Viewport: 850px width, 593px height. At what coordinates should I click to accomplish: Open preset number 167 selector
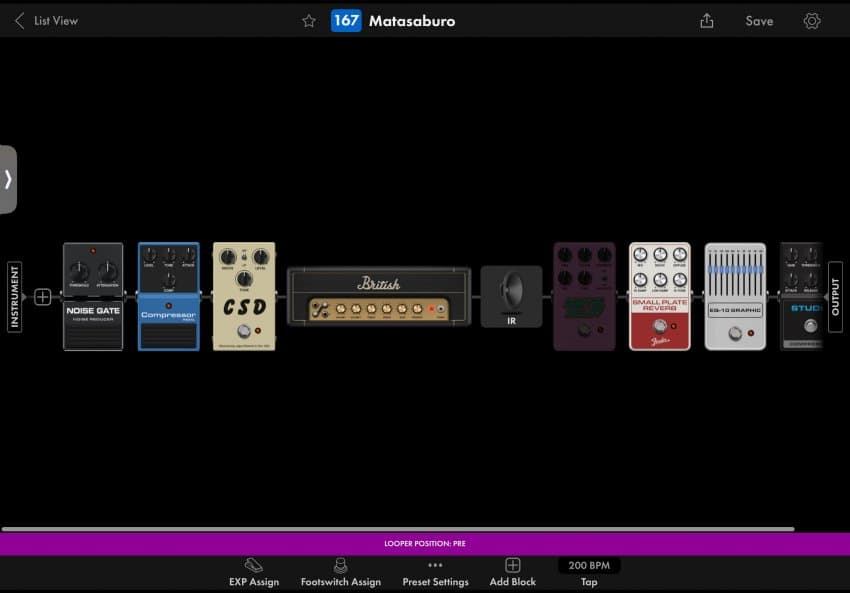click(x=346, y=21)
